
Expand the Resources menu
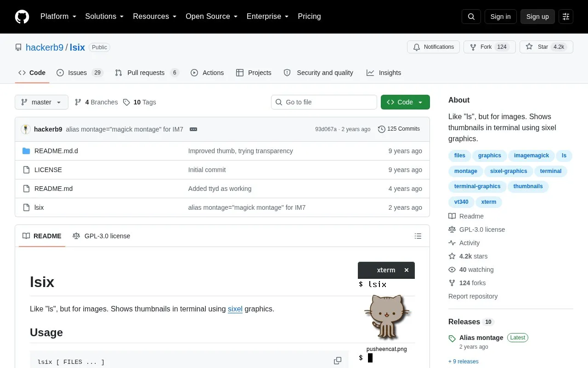(x=155, y=17)
